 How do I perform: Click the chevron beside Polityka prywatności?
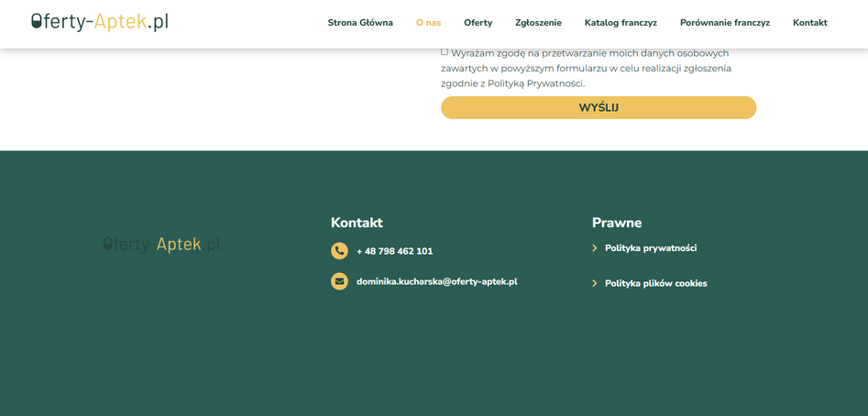point(595,248)
